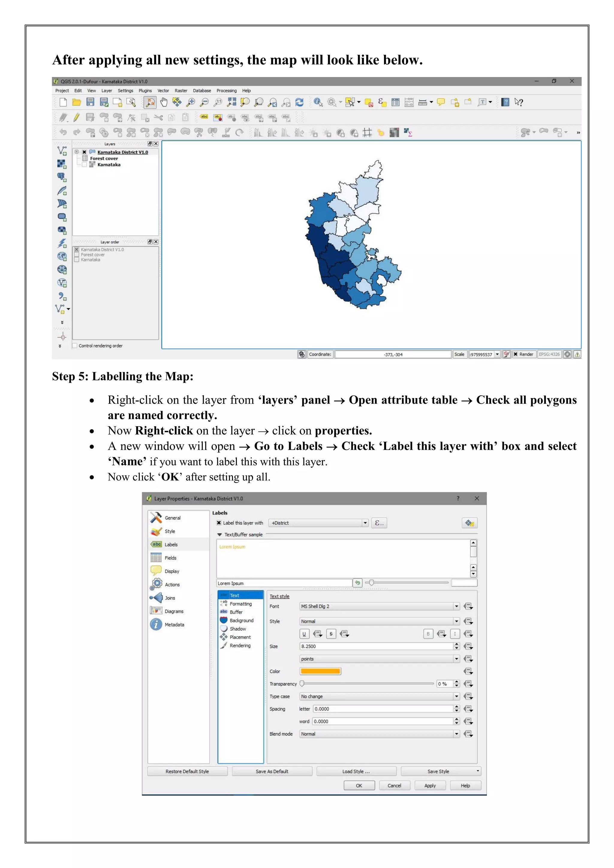Click the Cancel button

coord(394,786)
